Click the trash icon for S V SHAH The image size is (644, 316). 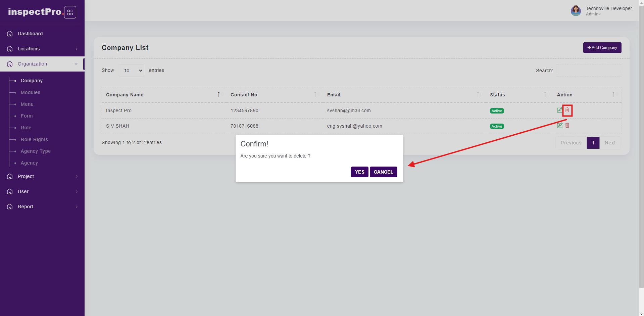567,126
